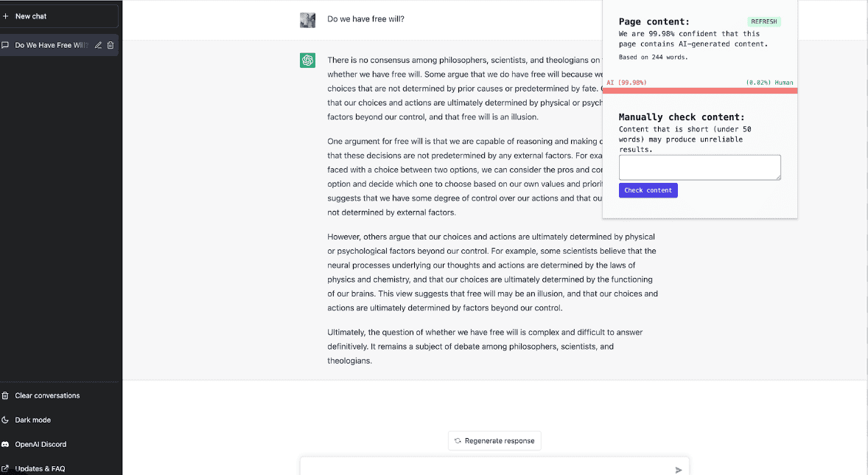The height and width of the screenshot is (475, 868).
Task: Click the ChatGPT logo avatar icon
Action: tap(308, 60)
